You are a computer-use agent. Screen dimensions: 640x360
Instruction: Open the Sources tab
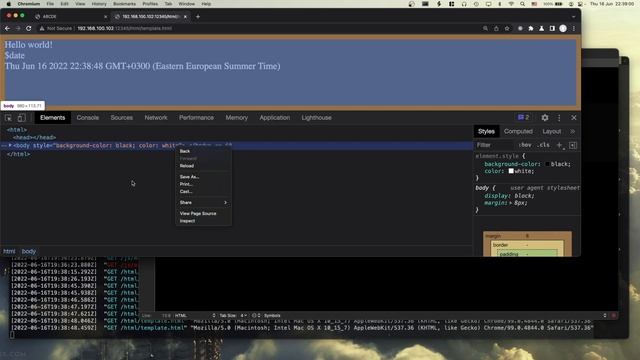tap(122, 118)
